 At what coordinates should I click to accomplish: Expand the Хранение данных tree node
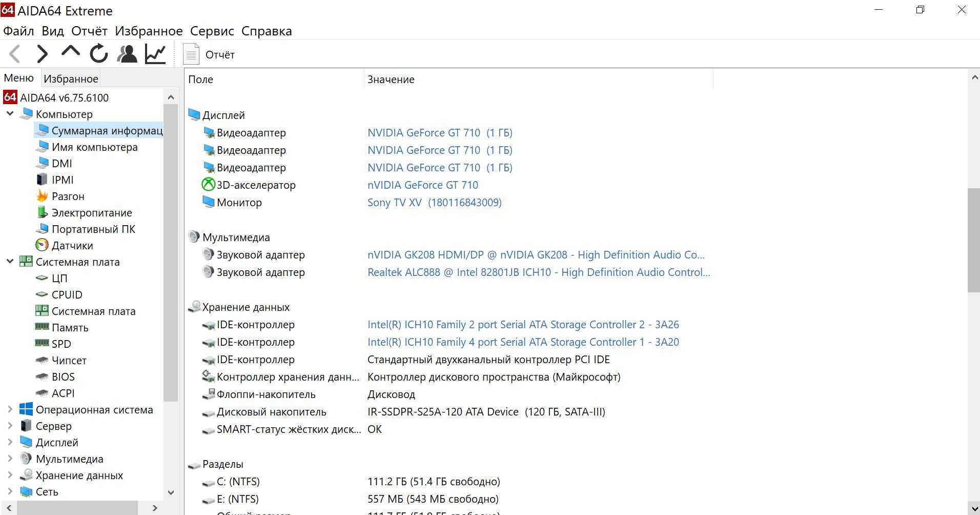pos(10,474)
